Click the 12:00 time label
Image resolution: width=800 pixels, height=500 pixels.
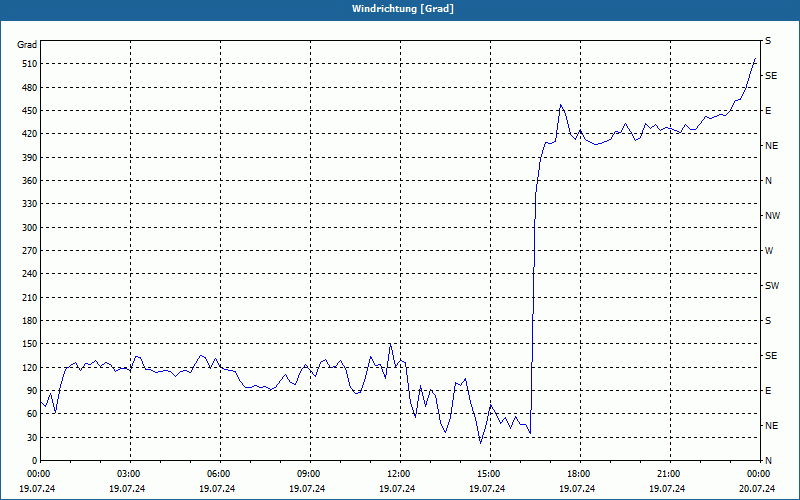[x=400, y=474]
